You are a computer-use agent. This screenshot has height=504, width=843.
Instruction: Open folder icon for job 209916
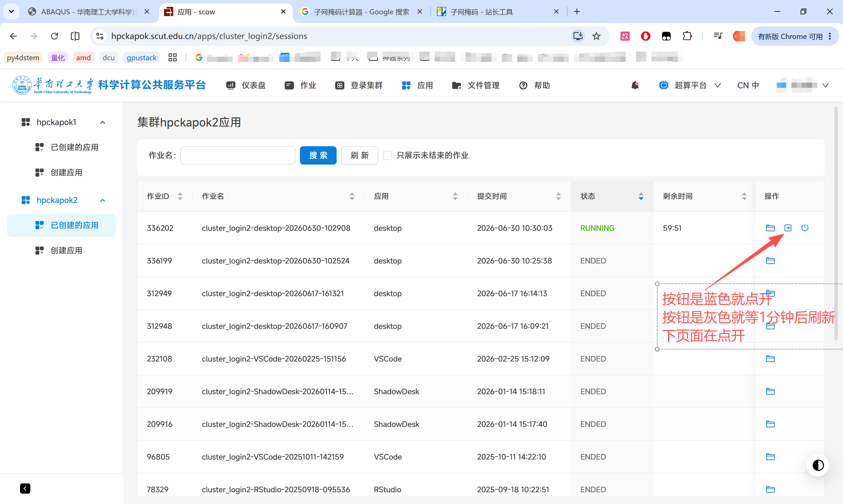[770, 424]
